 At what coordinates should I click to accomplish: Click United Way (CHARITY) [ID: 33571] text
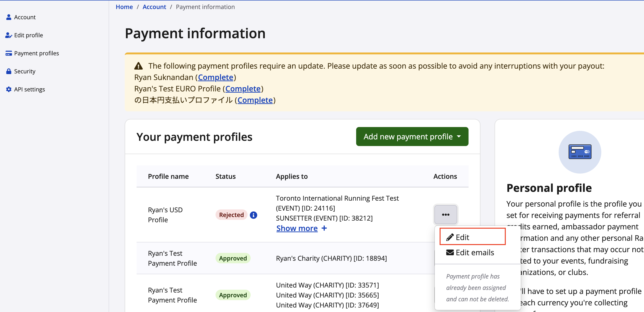pyautogui.click(x=327, y=285)
